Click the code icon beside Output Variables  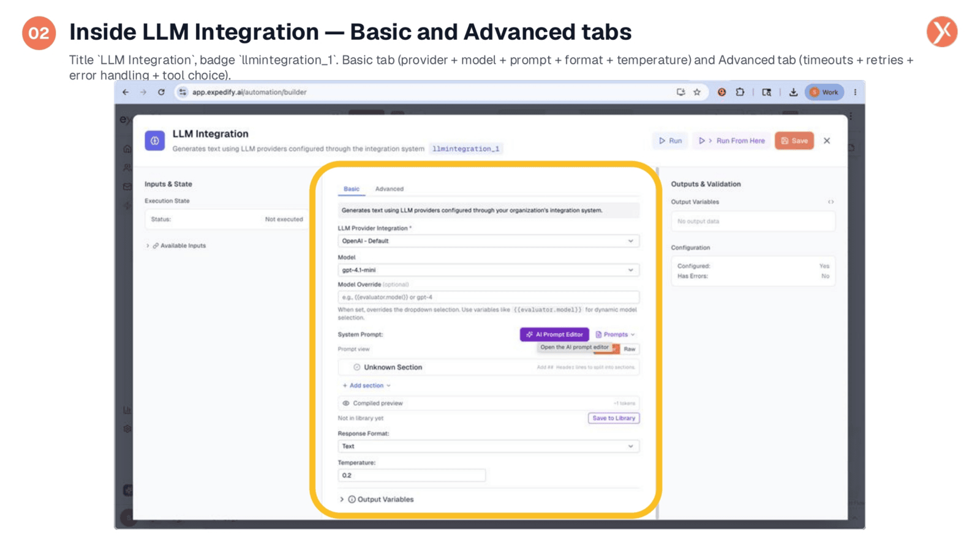coord(831,202)
